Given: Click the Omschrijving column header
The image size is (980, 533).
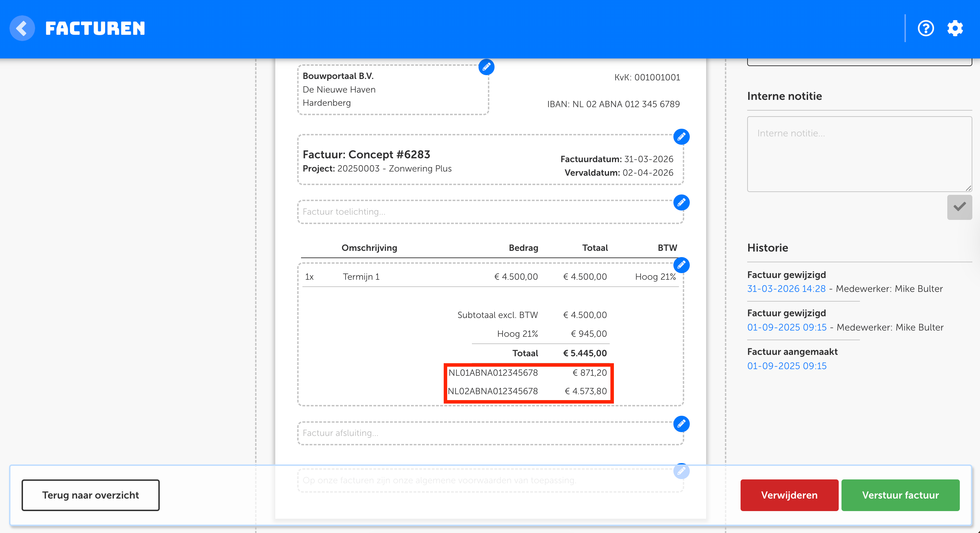Looking at the screenshot, I should point(369,248).
